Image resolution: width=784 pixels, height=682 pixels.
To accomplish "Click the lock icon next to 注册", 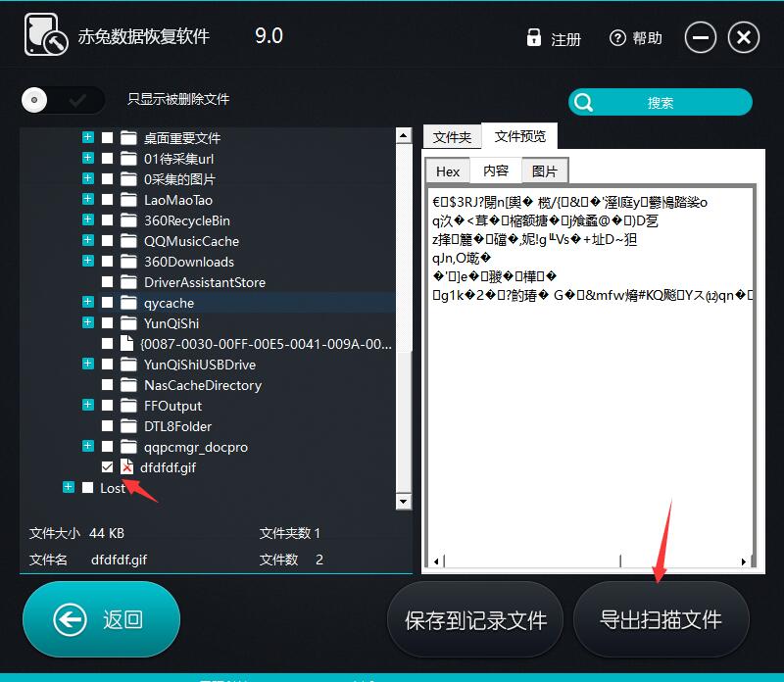I will [533, 37].
